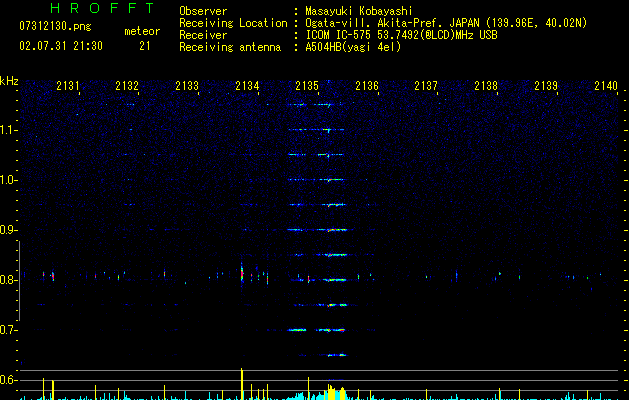Click the Observer label
This screenshot has height=400, width=629.
click(203, 11)
